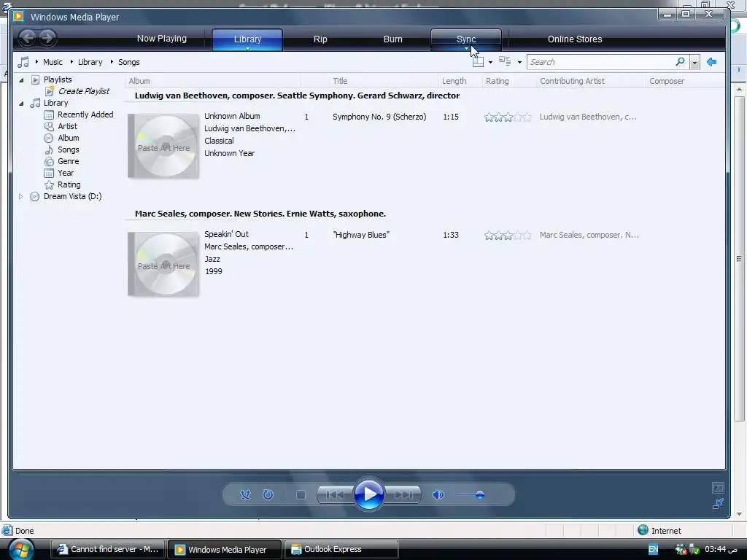Click Songs in the breadcrumb path
Viewport: 747px width, 560px height.
point(128,62)
